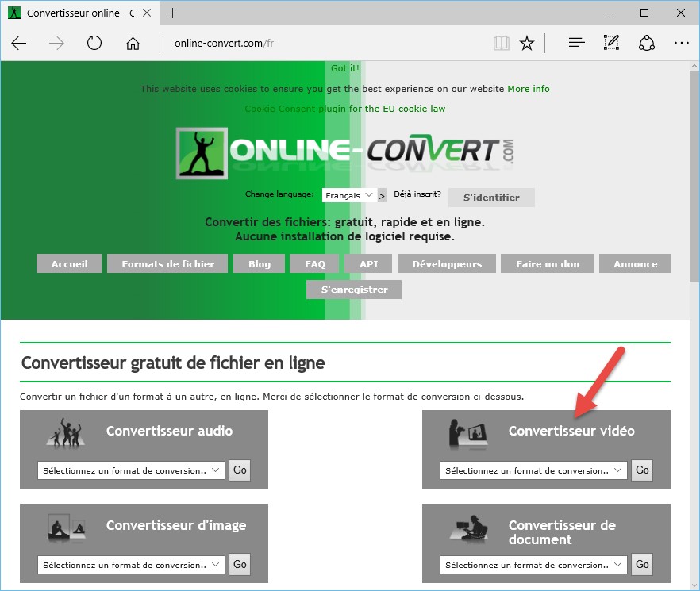Open a new tab with plus button

click(173, 13)
